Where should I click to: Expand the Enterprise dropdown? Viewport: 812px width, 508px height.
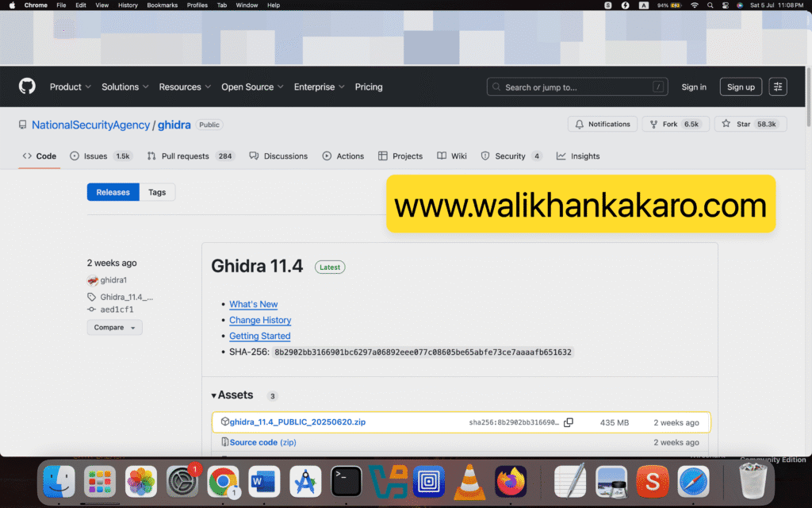coord(319,87)
